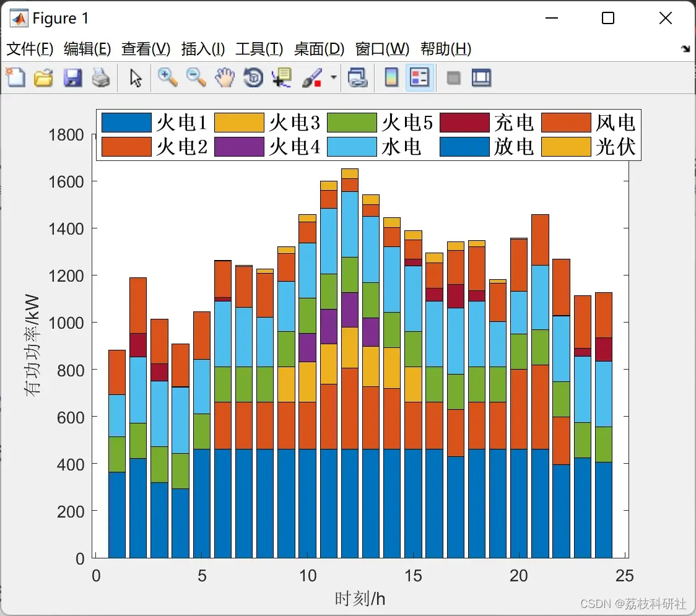Toggle the Insert Legend button
Image resolution: width=696 pixels, height=616 pixels.
pos(420,77)
